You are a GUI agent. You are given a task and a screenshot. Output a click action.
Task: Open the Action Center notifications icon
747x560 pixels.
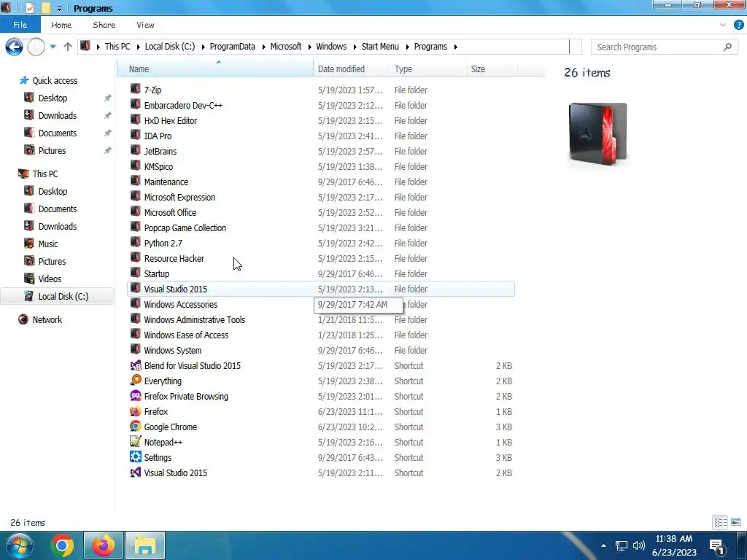pos(717,547)
